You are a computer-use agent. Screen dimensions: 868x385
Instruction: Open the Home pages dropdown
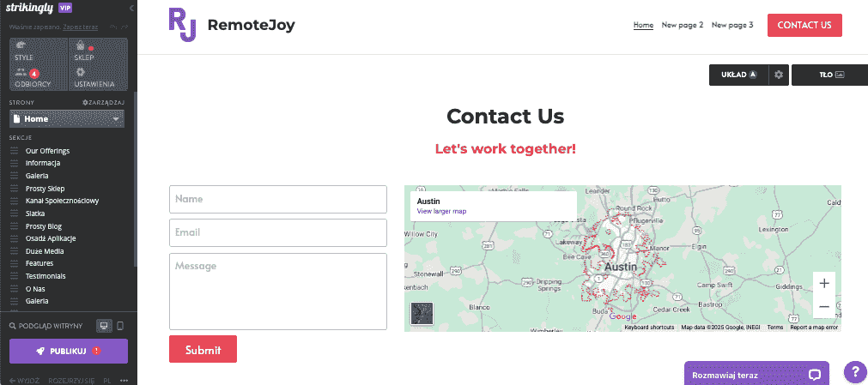coord(66,119)
